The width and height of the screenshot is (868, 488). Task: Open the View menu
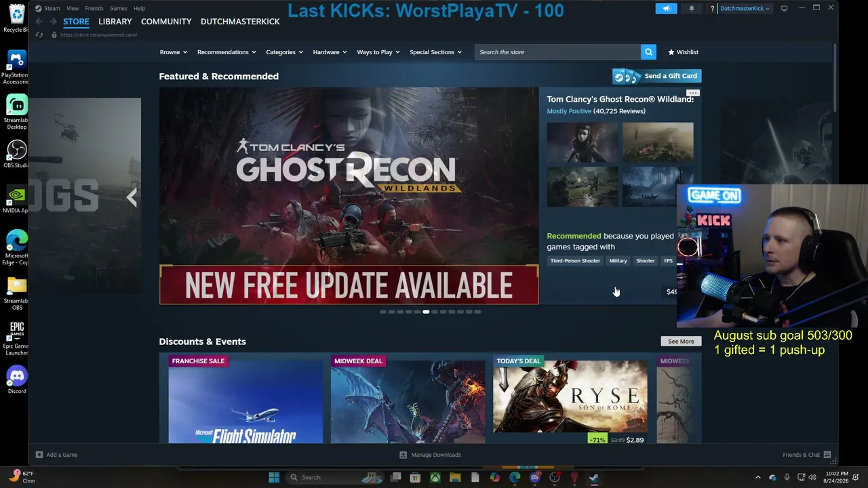pos(73,8)
